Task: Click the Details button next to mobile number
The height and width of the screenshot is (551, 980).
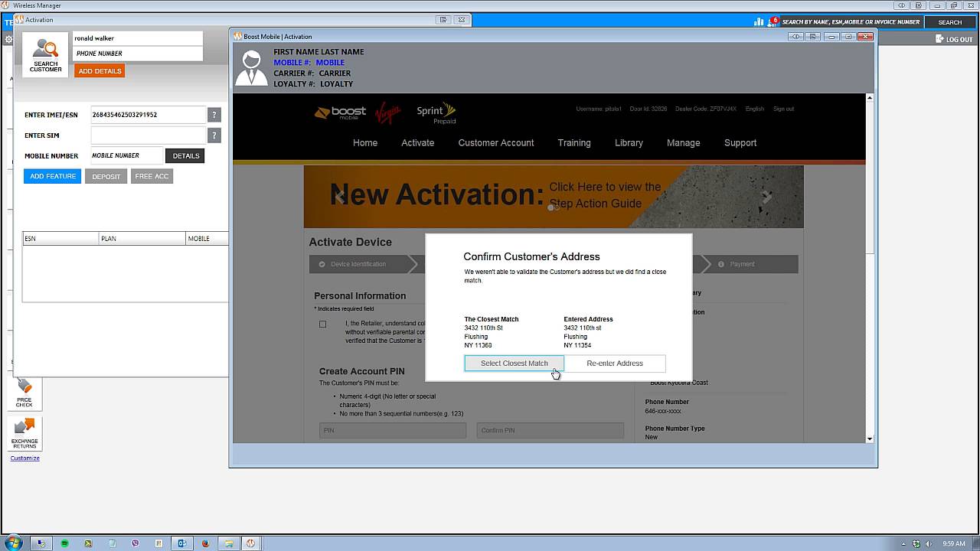Action: point(185,155)
